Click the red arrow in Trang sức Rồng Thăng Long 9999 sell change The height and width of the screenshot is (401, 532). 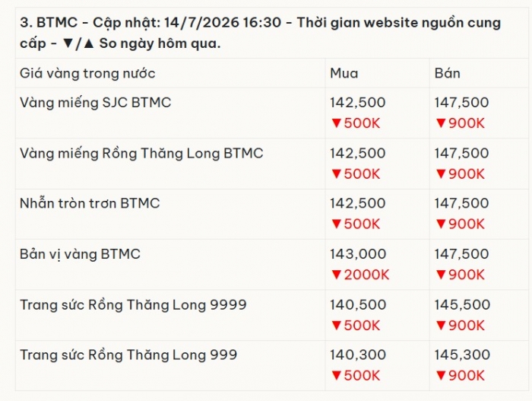(441, 326)
